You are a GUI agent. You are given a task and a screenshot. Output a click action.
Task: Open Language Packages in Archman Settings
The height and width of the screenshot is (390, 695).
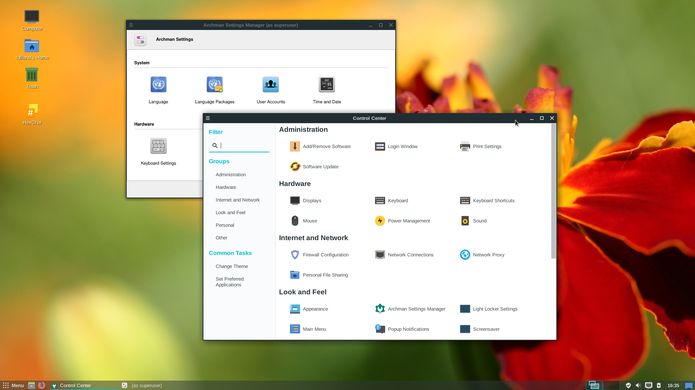215,90
